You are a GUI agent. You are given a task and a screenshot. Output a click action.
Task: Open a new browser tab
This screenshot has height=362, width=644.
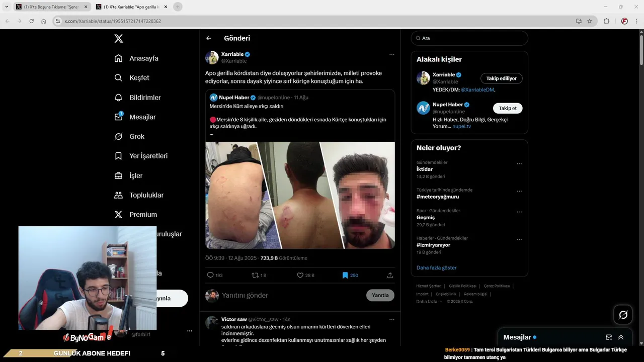tap(178, 7)
